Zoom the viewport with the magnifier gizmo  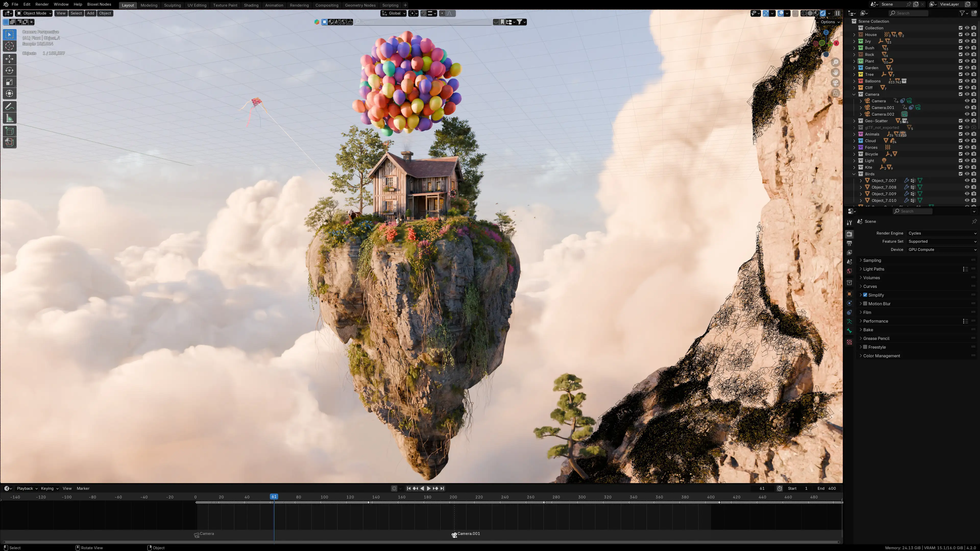coord(836,62)
